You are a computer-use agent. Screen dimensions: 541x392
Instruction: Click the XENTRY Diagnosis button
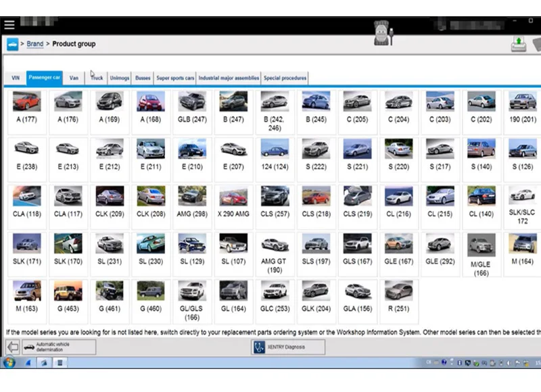coord(288,347)
